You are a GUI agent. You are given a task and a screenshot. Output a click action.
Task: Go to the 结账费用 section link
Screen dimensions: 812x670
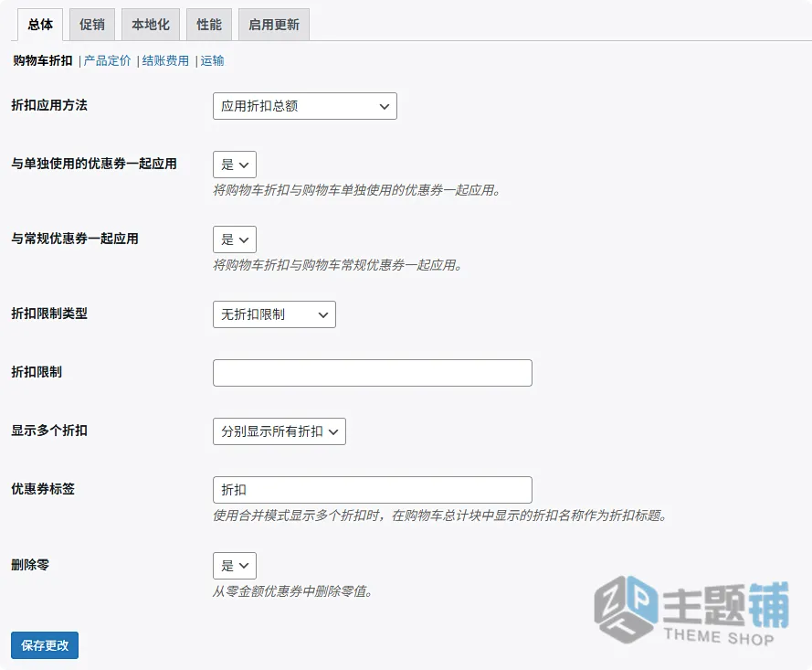(x=165, y=60)
